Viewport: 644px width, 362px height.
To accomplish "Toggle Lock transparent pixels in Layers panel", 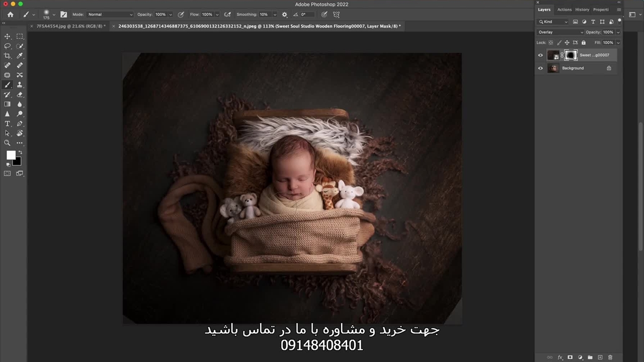I will pos(550,43).
